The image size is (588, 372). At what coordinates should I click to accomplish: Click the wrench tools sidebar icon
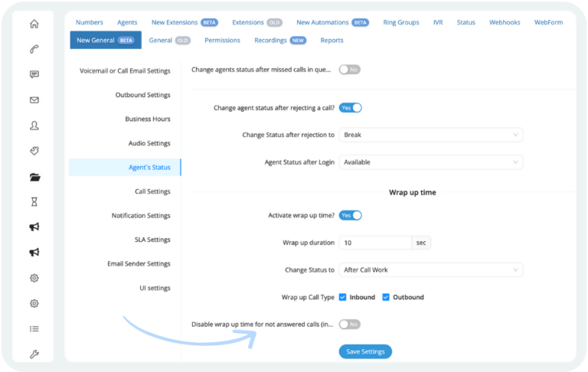click(x=34, y=354)
